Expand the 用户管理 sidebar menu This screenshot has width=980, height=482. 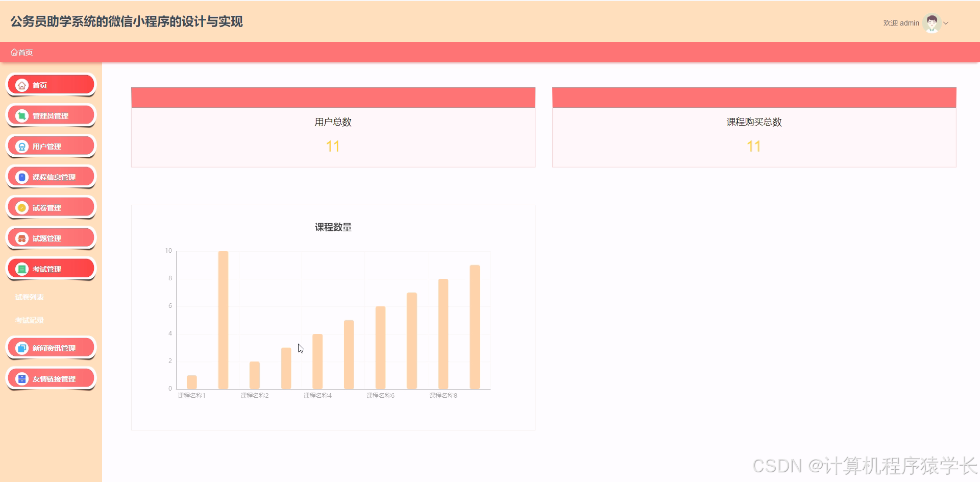(51, 146)
